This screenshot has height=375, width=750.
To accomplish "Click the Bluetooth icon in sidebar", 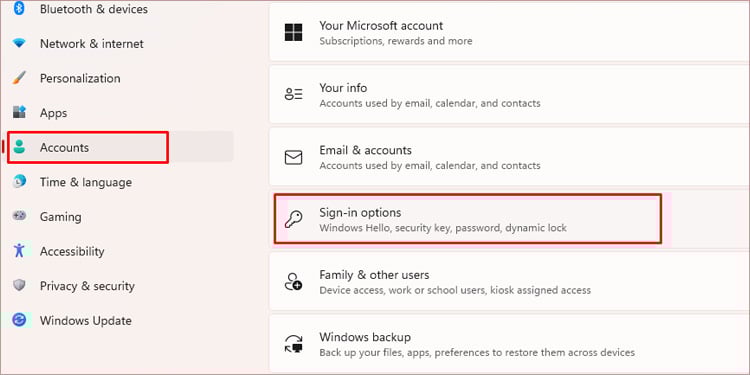I will pyautogui.click(x=19, y=9).
